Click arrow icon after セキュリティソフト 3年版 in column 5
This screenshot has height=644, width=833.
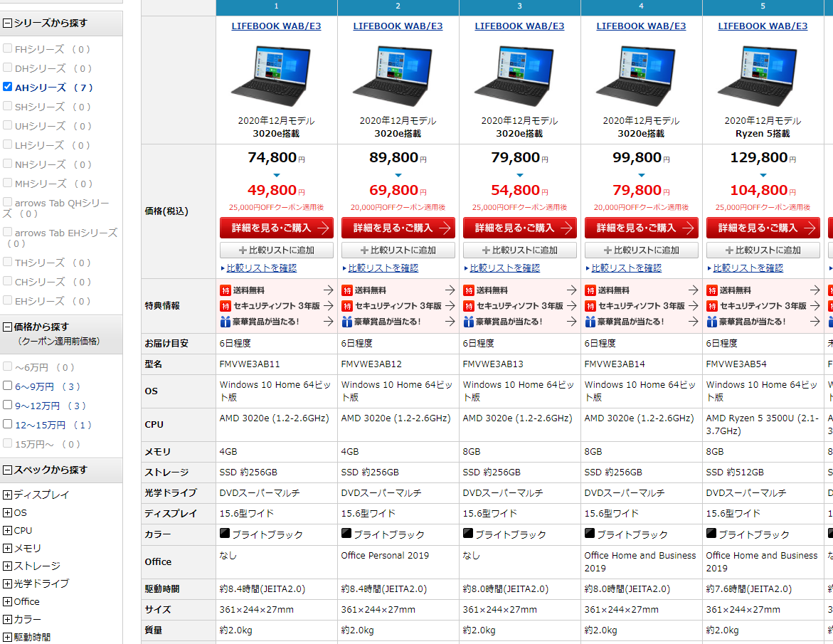pos(815,305)
